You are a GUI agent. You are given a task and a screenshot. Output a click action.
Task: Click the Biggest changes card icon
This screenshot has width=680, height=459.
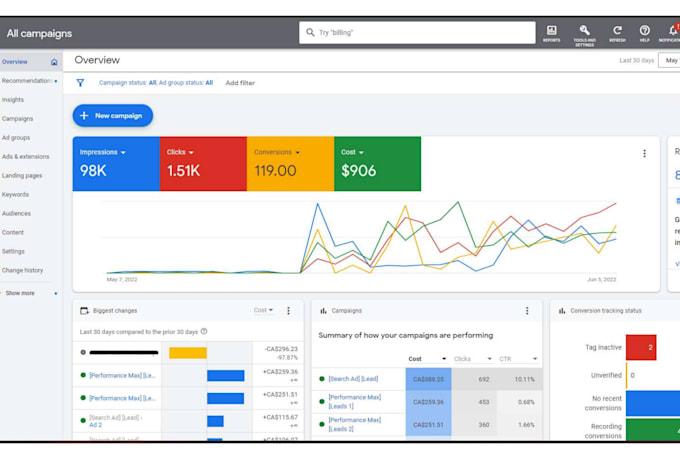(84, 311)
